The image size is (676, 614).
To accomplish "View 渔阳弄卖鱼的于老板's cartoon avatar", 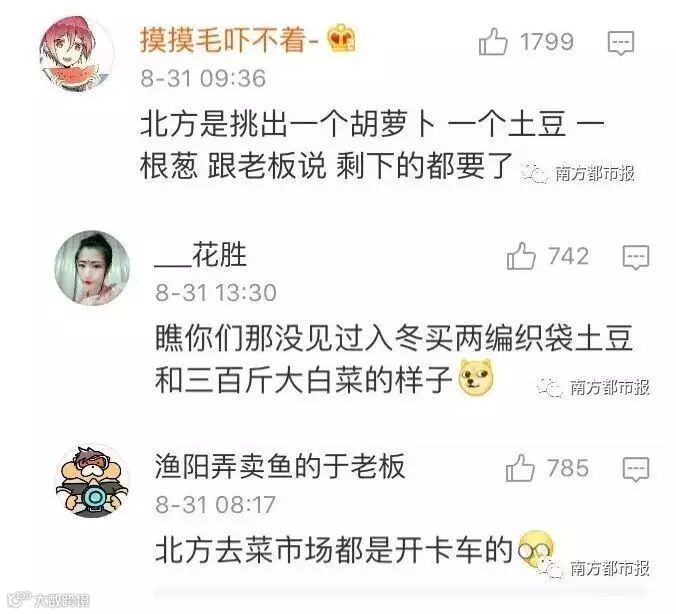I will (92, 480).
